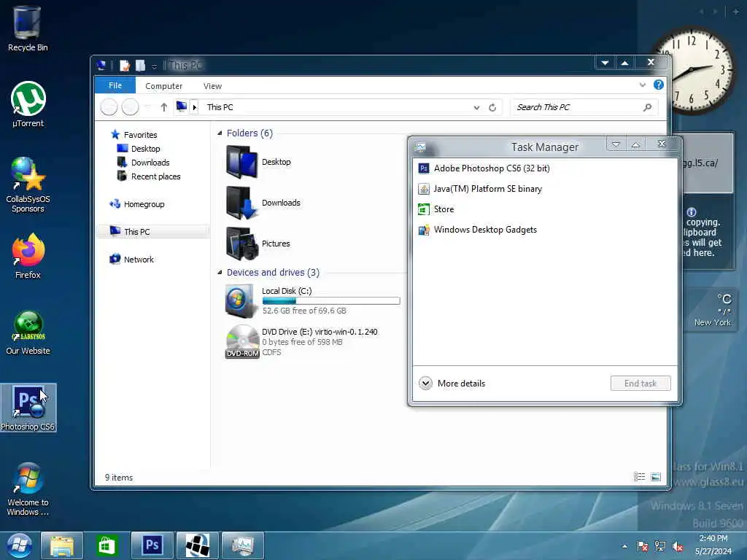This screenshot has height=560, width=747.
Task: Click the analog clock gadget
Action: point(694,71)
